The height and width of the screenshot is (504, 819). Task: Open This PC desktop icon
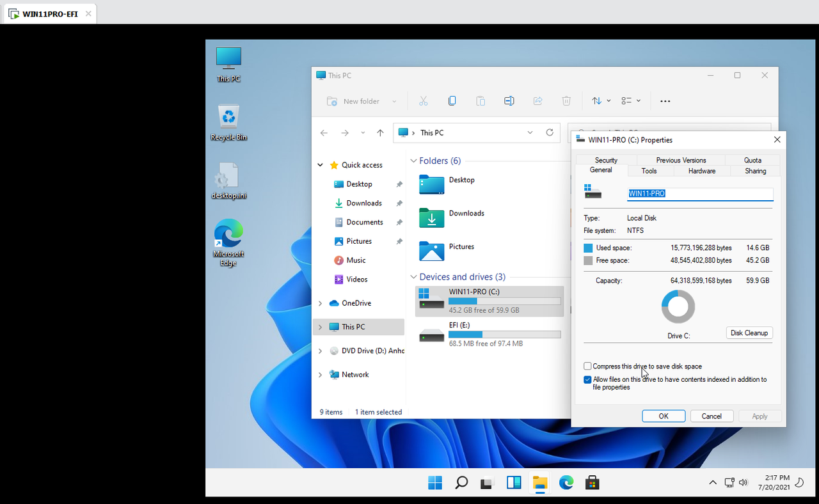tap(228, 65)
